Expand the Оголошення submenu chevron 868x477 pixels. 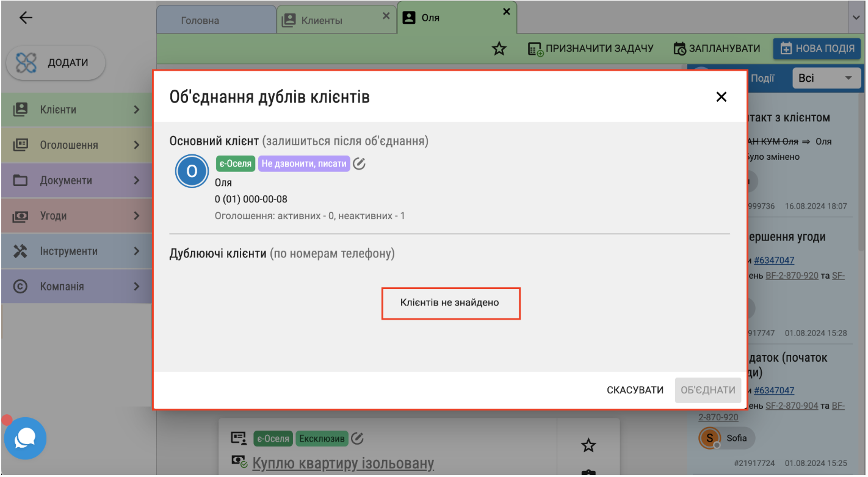pos(137,145)
